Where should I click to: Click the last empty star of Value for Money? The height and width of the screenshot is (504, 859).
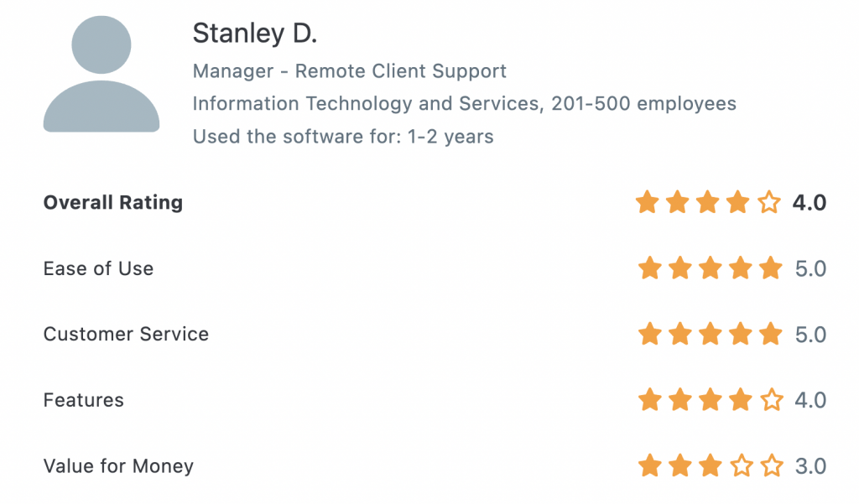click(x=772, y=465)
